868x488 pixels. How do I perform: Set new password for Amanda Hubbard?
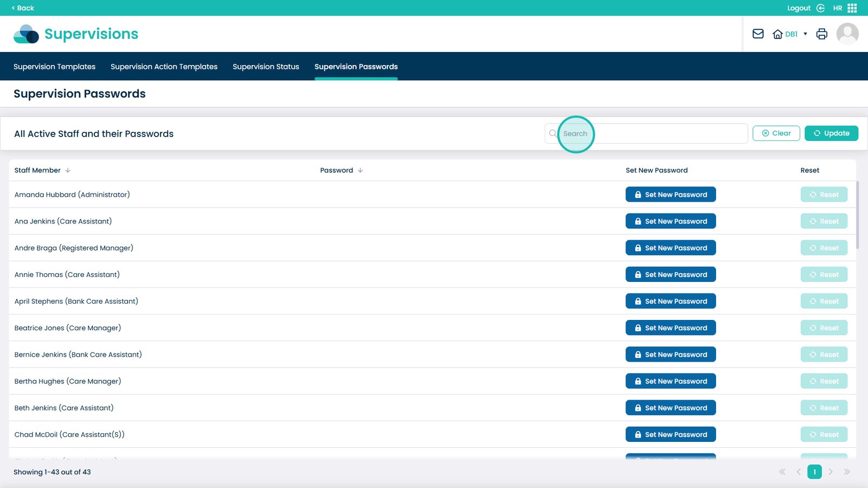[x=670, y=195]
